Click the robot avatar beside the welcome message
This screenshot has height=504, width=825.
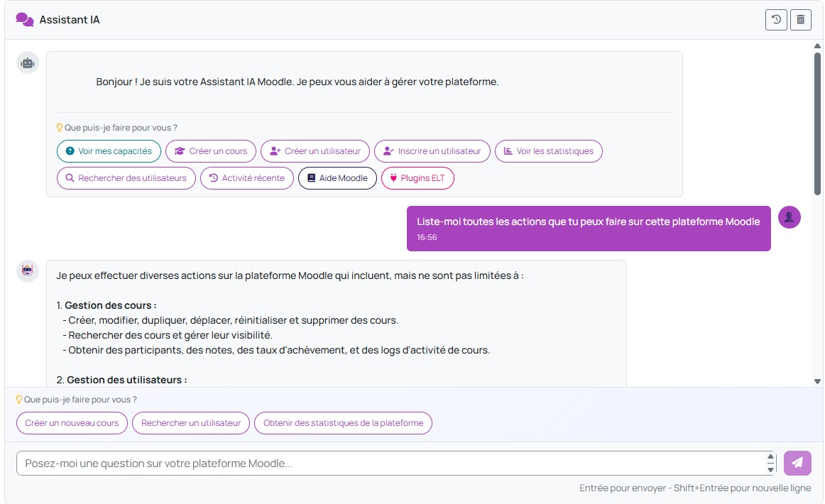pyautogui.click(x=28, y=62)
